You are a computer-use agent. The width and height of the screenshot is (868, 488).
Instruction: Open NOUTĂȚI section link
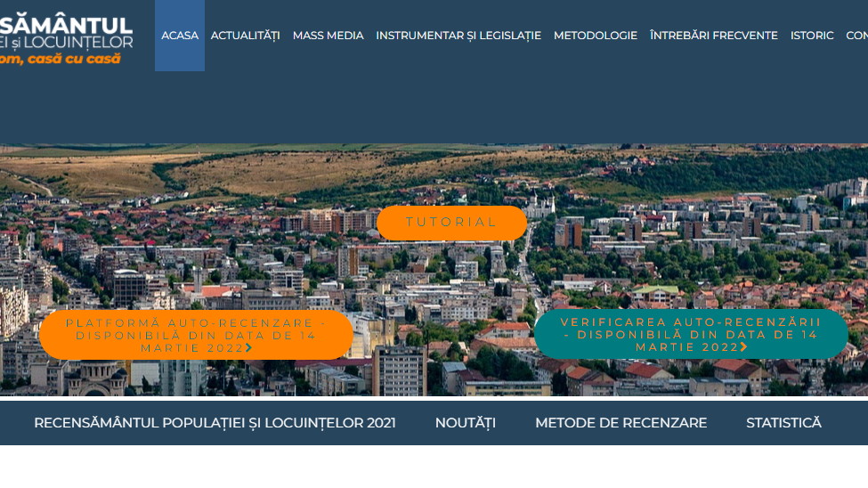point(465,423)
